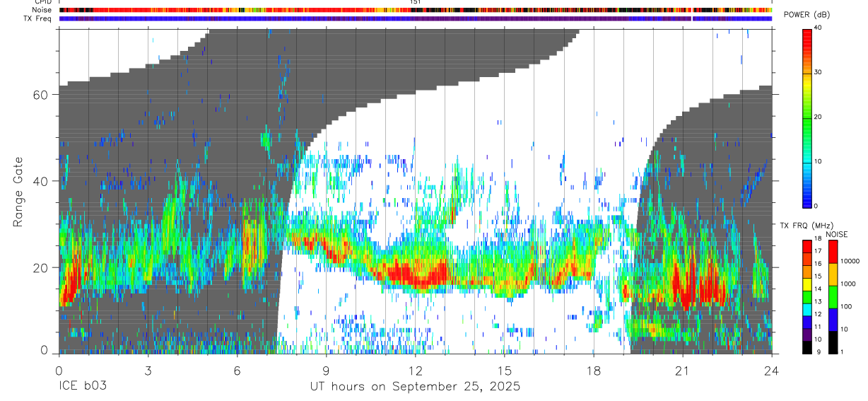Click the 3 label on the UT hours axis

148,370
